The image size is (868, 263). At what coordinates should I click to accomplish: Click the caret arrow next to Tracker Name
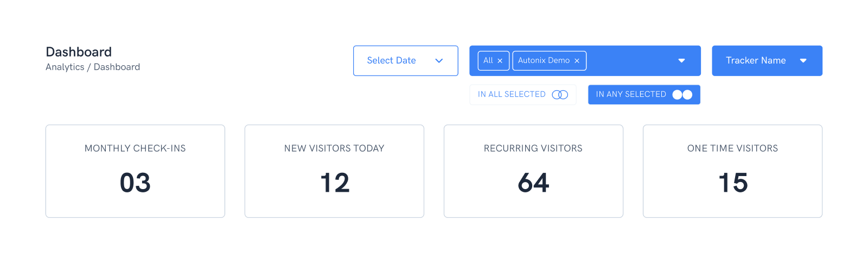click(803, 61)
